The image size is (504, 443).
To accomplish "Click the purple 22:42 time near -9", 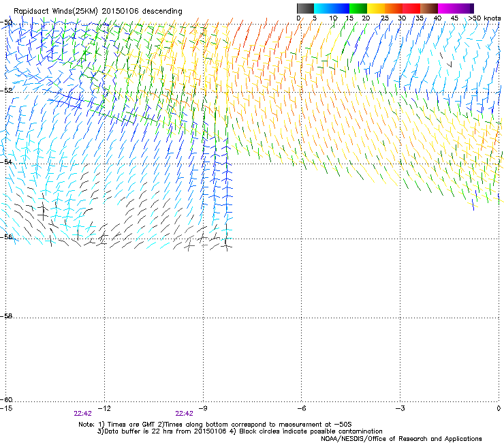I will (184, 414).
